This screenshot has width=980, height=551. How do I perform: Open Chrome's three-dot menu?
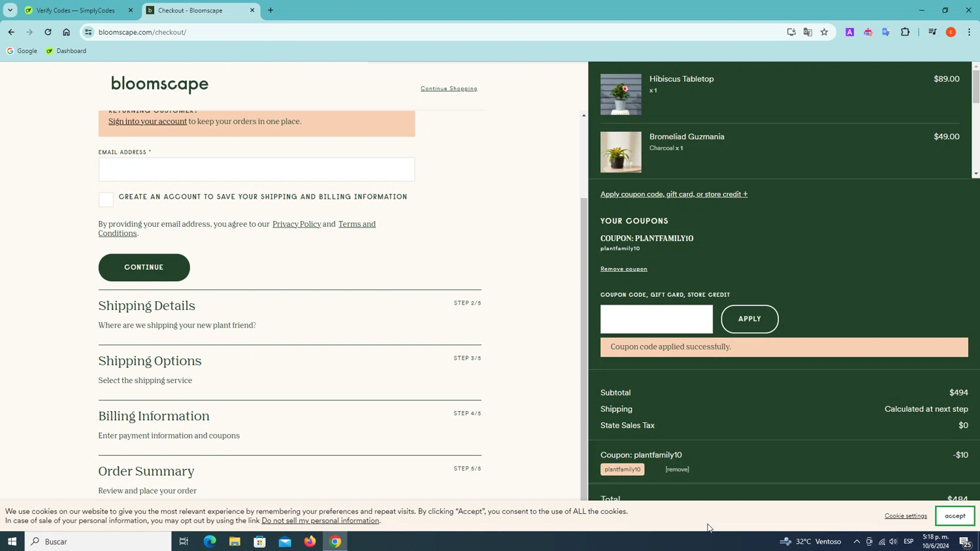point(969,32)
